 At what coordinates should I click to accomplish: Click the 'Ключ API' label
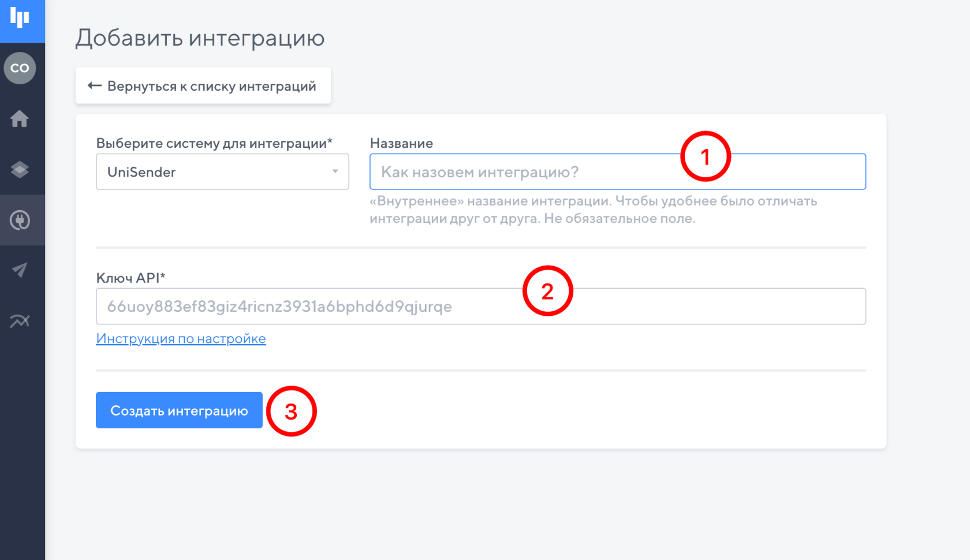[x=130, y=278]
